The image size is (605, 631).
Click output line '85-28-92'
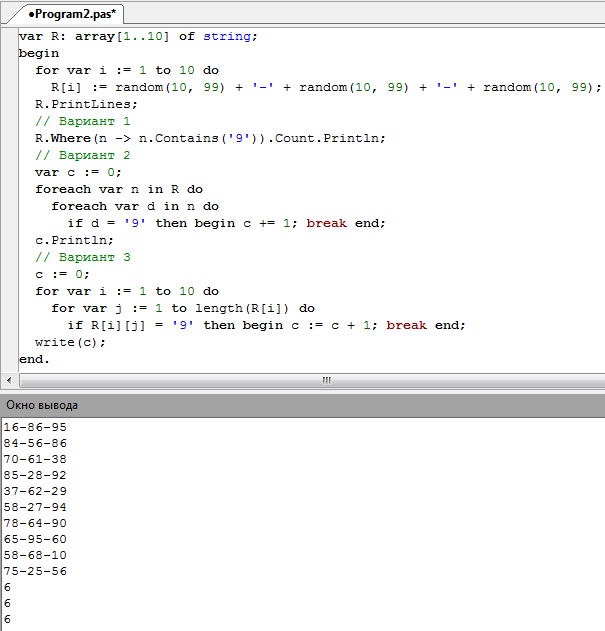35,475
